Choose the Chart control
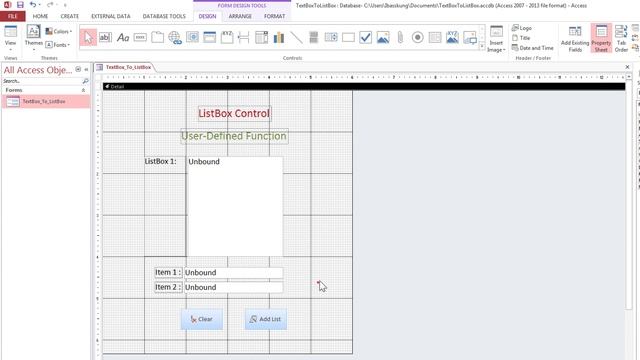 [x=279, y=38]
